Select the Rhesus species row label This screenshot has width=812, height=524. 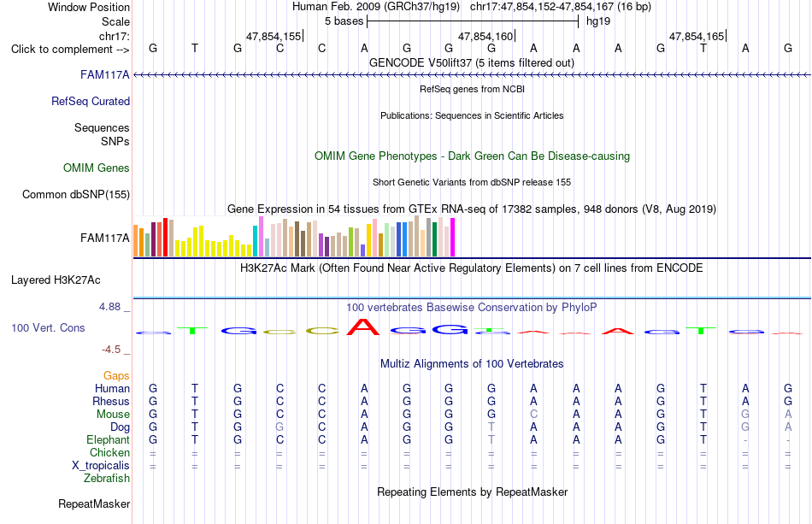click(x=111, y=401)
